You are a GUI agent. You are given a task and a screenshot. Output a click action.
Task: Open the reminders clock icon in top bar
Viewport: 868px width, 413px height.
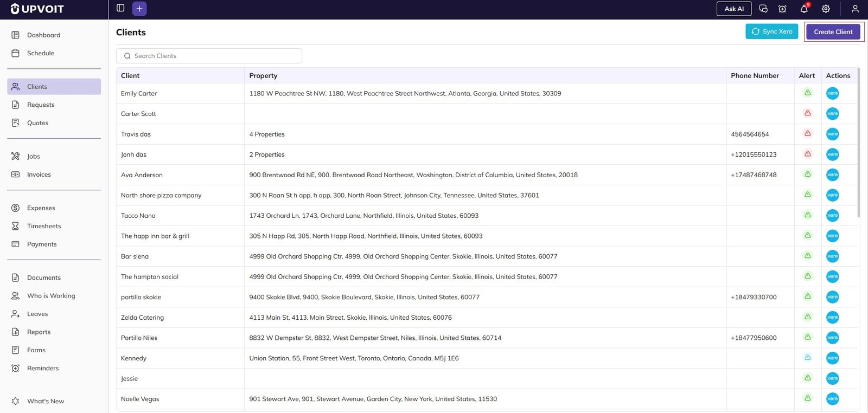click(x=782, y=9)
